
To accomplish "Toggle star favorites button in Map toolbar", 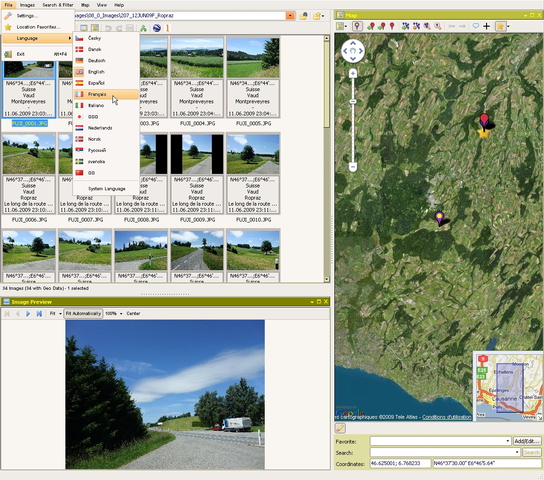I will (500, 26).
